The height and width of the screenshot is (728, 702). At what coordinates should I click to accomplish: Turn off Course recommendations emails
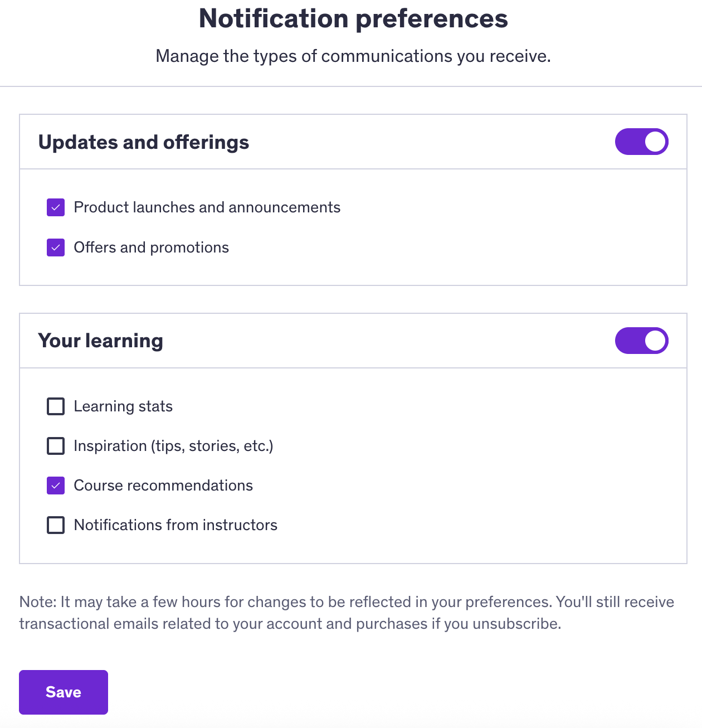(55, 486)
